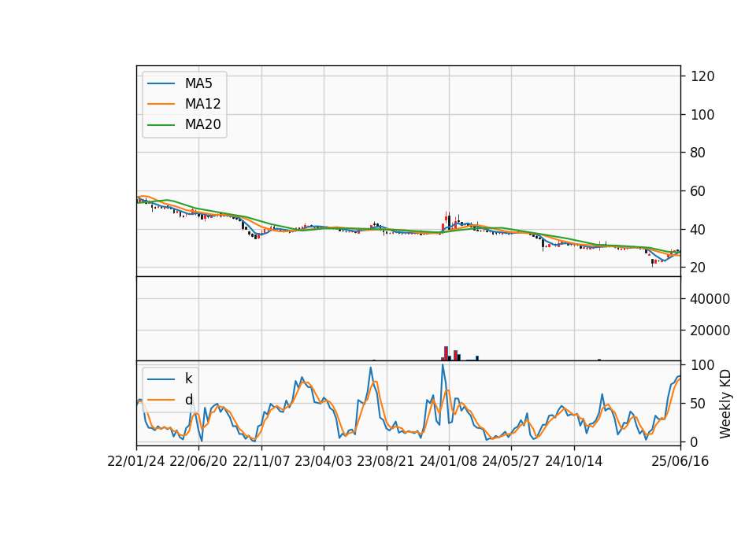
Task: Click the orange MA12 legend line sample
Action: [x=161, y=104]
